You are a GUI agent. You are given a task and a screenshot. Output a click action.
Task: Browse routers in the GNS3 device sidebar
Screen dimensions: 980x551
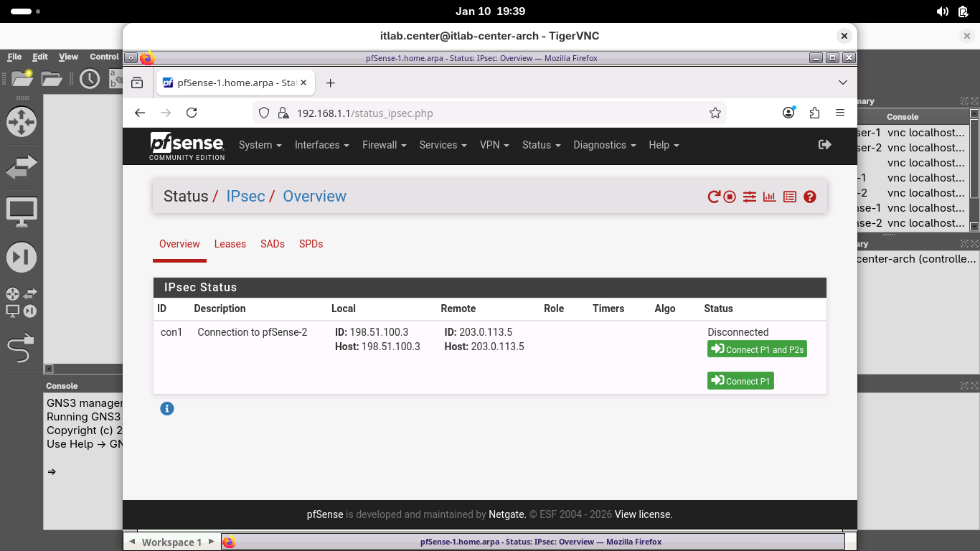click(x=21, y=122)
